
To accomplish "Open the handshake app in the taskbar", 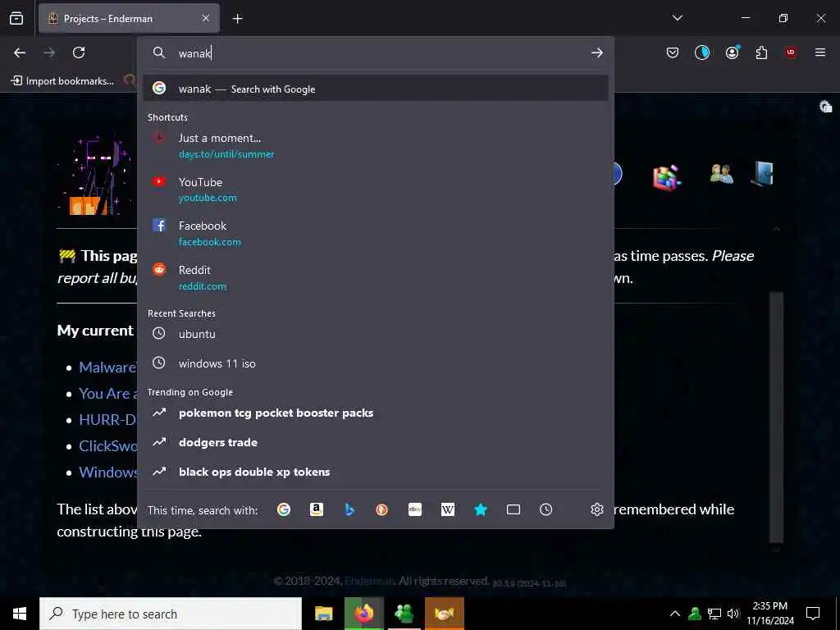I will [x=444, y=614].
